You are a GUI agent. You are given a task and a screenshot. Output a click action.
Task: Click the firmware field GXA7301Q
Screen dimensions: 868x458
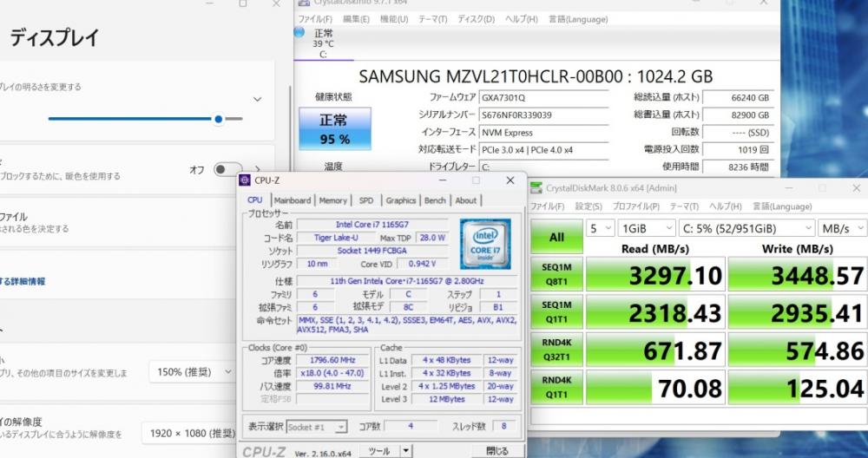[543, 98]
